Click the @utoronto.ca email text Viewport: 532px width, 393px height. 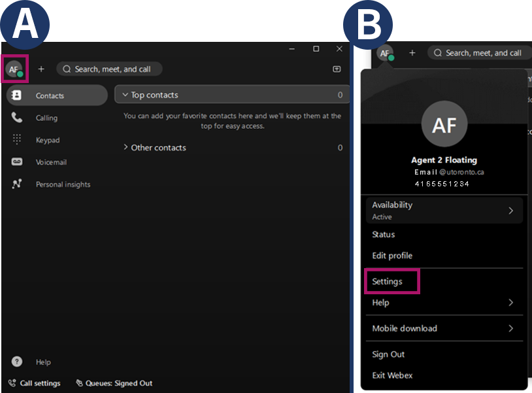pyautogui.click(x=462, y=172)
